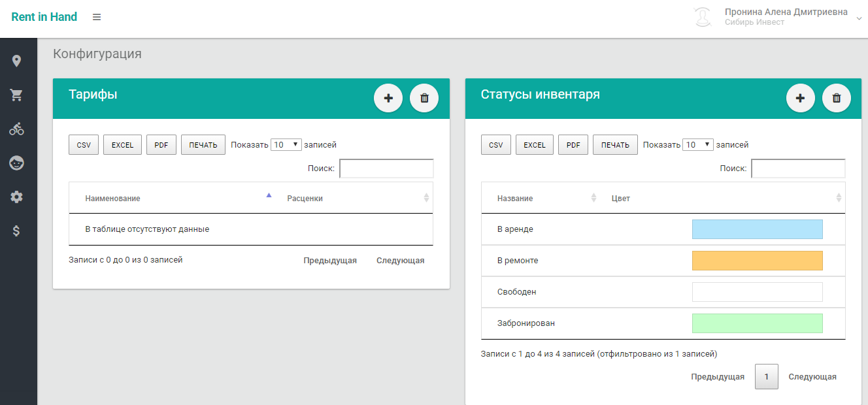Click the orange color swatch for В ремонте
Screen dimensions: 868x405
coord(757,261)
